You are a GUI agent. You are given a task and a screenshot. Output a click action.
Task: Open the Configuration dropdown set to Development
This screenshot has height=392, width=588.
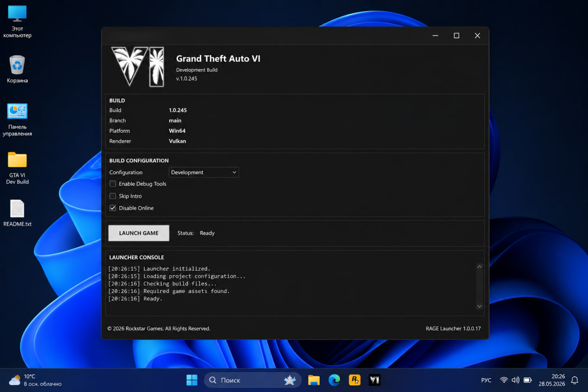[x=204, y=172]
